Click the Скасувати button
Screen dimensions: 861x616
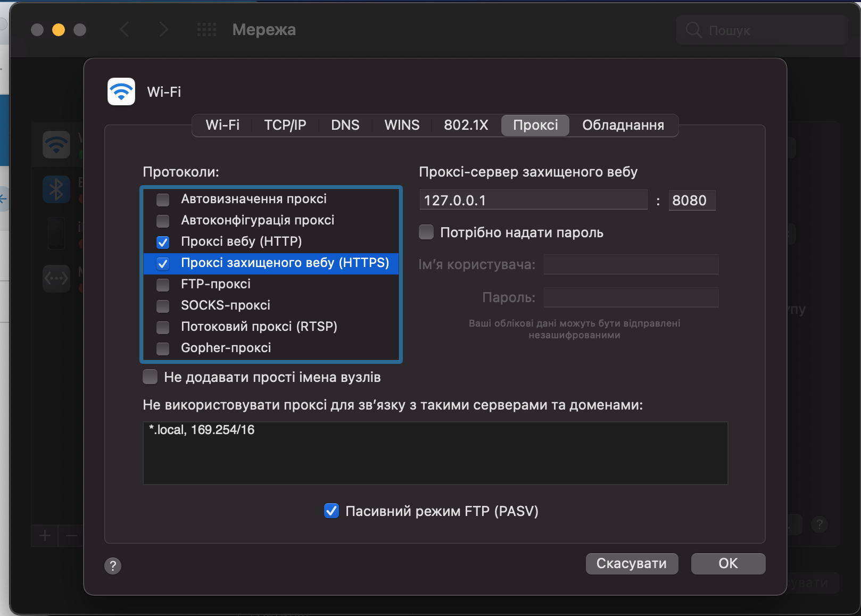coord(632,563)
